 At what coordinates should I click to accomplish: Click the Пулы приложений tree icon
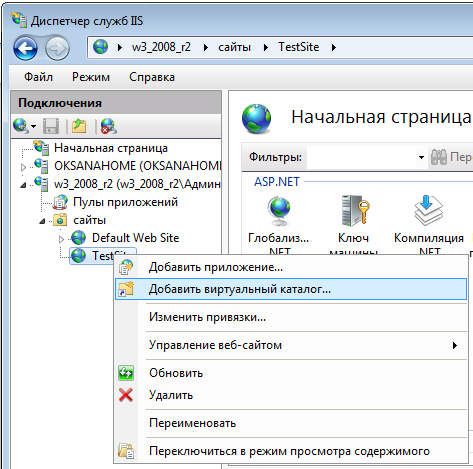coord(60,202)
